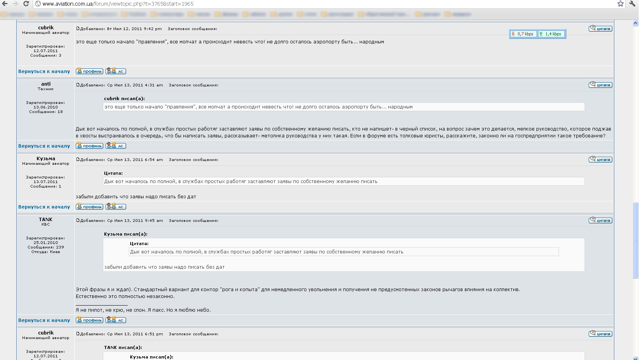Go back using browser back arrow
Viewport: 644px width, 360px height.
tap(5, 4)
